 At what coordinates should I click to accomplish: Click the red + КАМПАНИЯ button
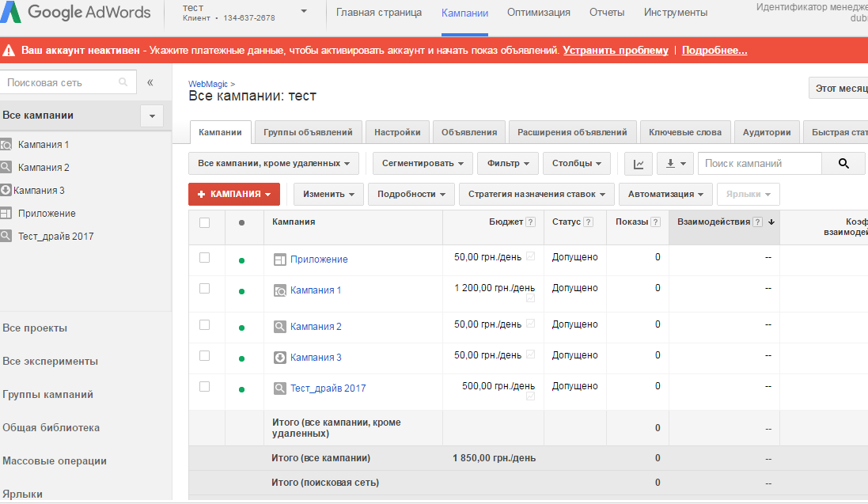[x=234, y=194]
